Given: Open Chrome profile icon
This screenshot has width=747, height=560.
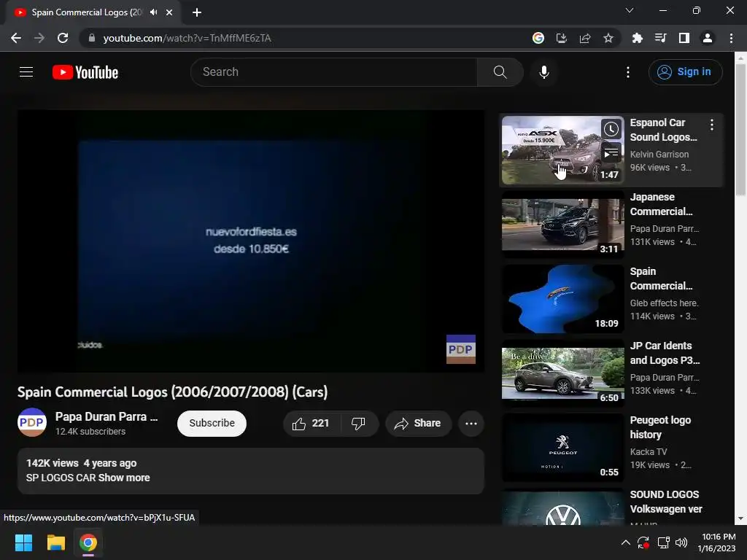Looking at the screenshot, I should (708, 38).
